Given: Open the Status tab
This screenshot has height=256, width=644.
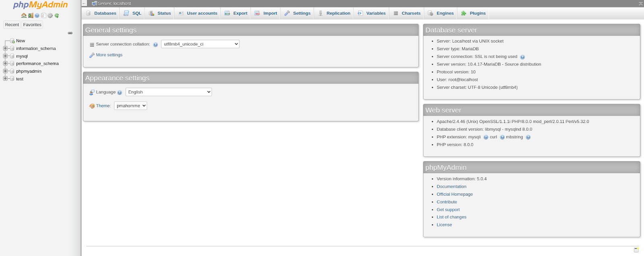Looking at the screenshot, I should click(160, 13).
